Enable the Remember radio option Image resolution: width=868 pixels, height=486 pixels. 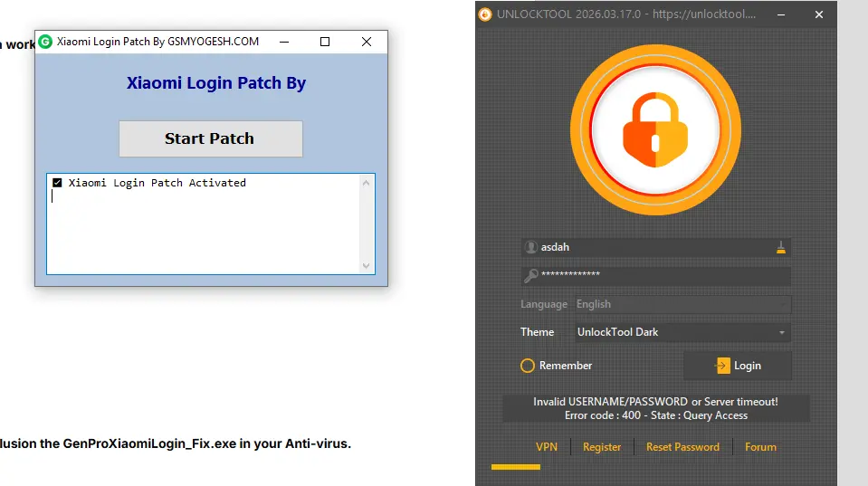point(528,366)
